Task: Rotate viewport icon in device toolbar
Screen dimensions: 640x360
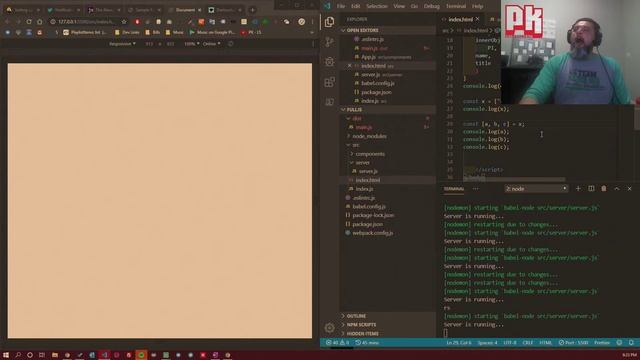Action: click(x=231, y=44)
